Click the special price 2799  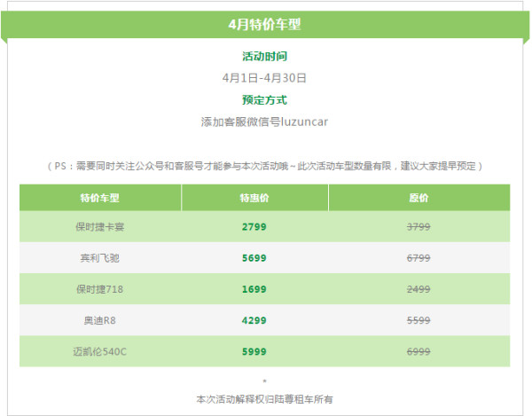tap(254, 227)
